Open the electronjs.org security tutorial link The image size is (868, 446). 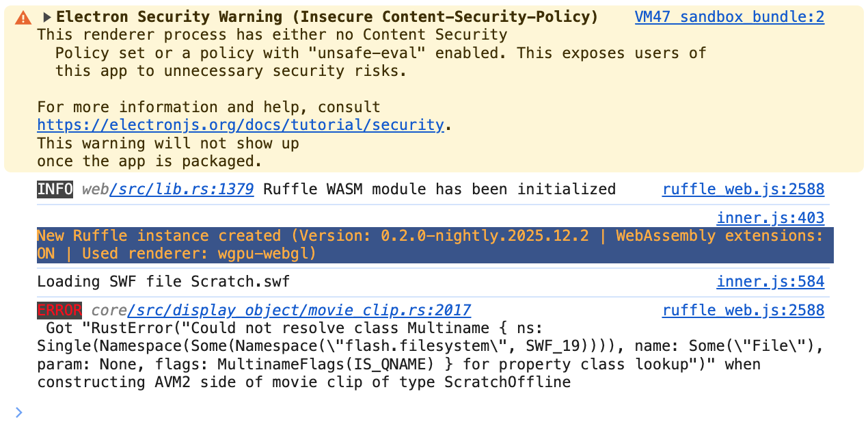[x=241, y=125]
